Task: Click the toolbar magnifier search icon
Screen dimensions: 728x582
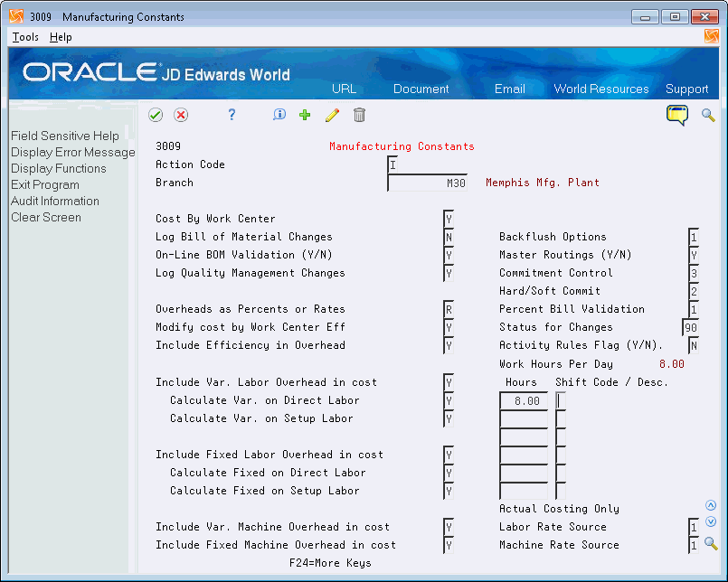Action: click(708, 115)
